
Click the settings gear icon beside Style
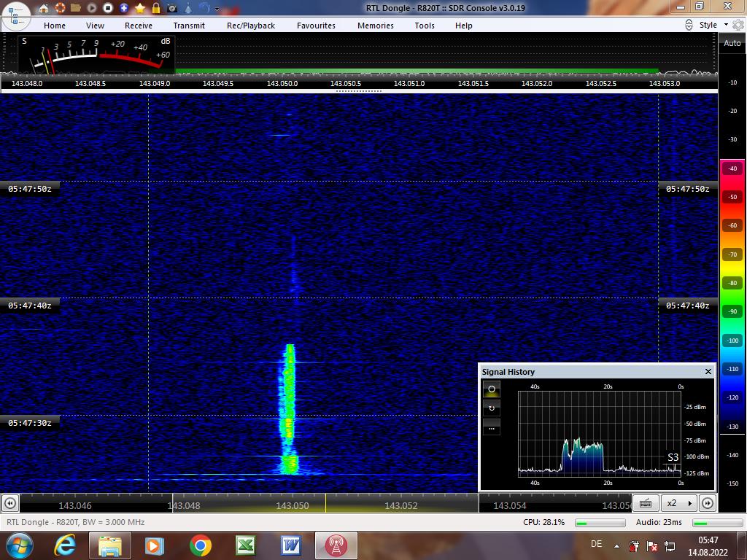tap(738, 25)
